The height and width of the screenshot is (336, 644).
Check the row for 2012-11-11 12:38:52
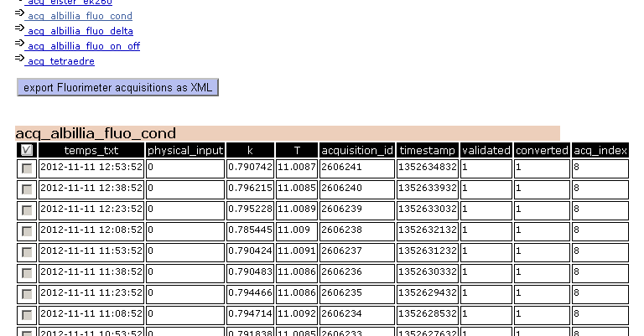point(27,189)
